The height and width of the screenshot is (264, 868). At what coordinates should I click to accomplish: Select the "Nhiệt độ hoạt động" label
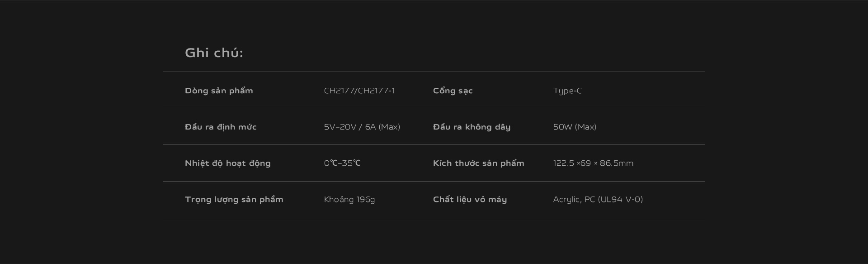tap(227, 163)
